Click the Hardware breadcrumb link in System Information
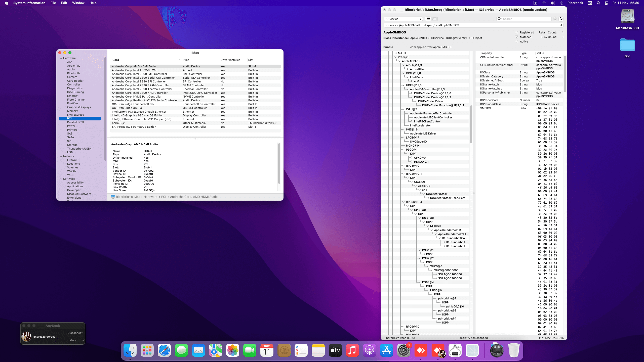 click(x=150, y=197)
